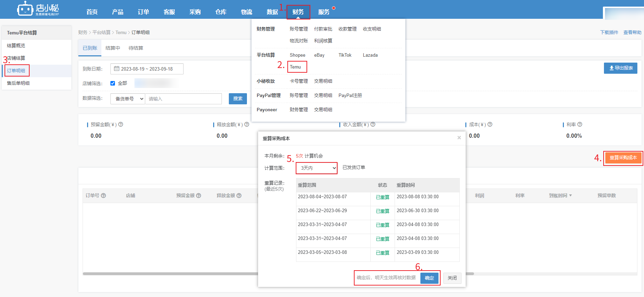Click the 店小秘 robot logo
644x297 pixels.
coord(38,9)
